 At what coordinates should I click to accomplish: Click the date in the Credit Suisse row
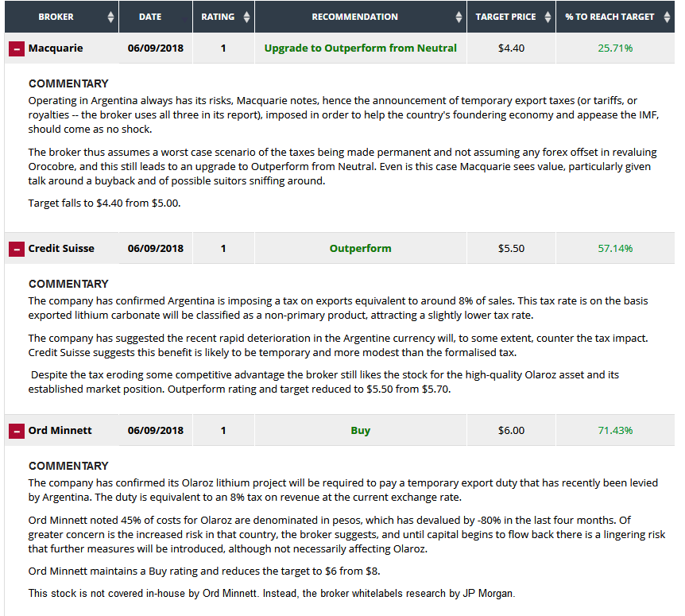click(156, 248)
